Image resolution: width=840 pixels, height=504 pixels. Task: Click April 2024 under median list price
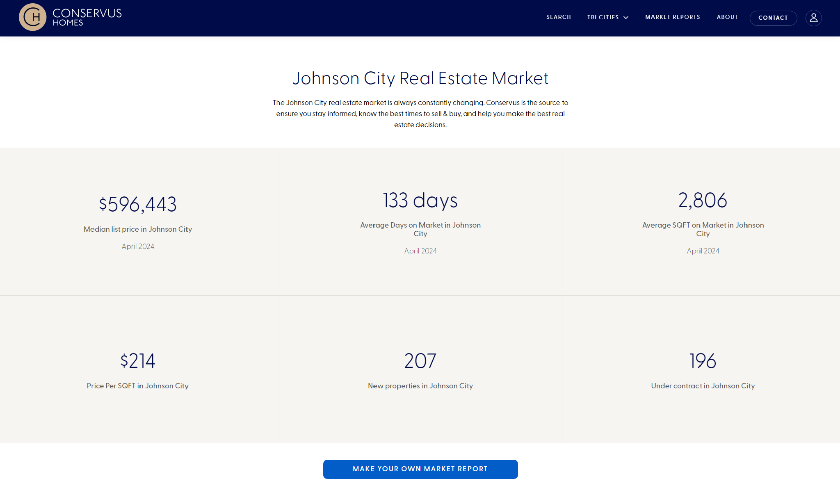[x=138, y=246]
